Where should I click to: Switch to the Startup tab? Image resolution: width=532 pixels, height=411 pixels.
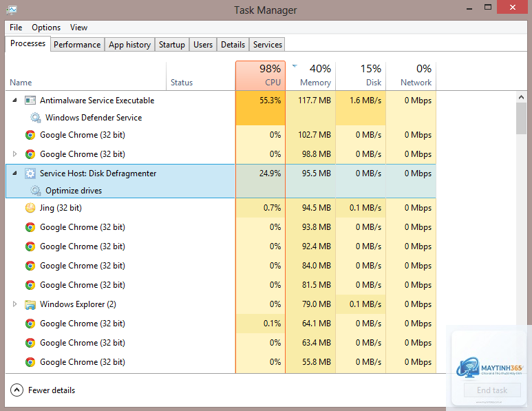pos(171,45)
